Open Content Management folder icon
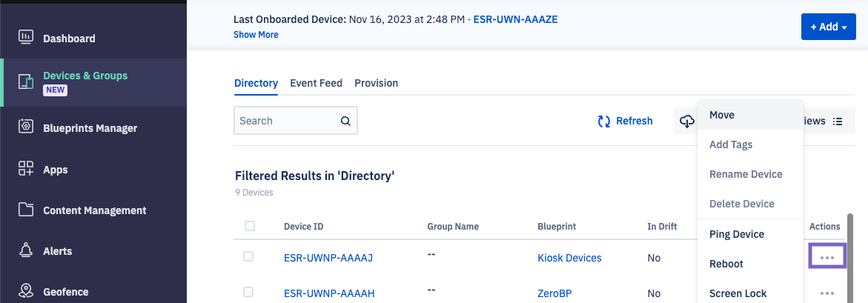Screen dimensions: 868x303 point(26,210)
